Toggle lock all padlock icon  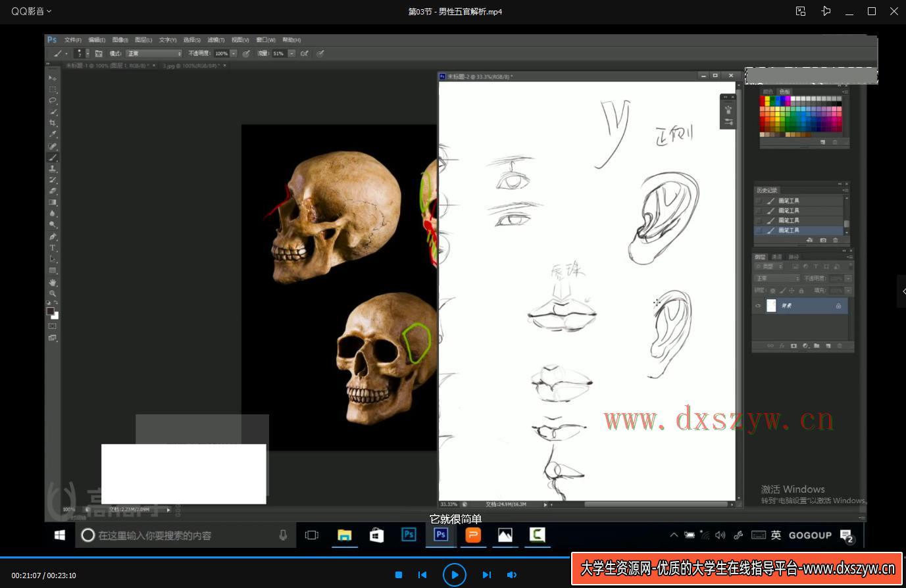click(x=801, y=290)
